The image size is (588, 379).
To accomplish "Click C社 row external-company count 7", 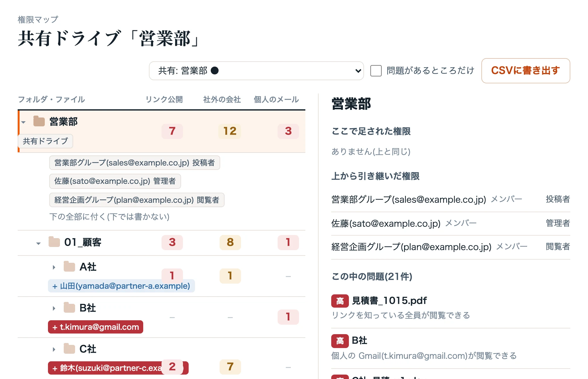I will pyautogui.click(x=230, y=367).
